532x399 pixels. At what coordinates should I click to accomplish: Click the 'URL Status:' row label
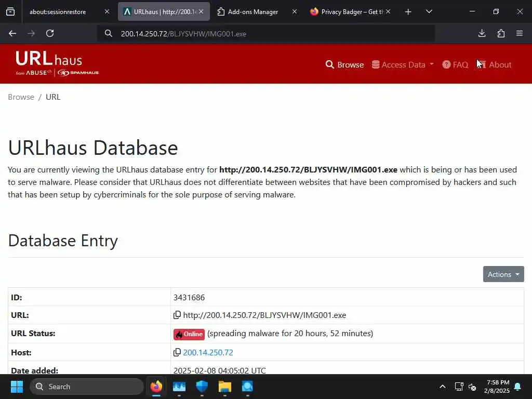click(x=33, y=334)
